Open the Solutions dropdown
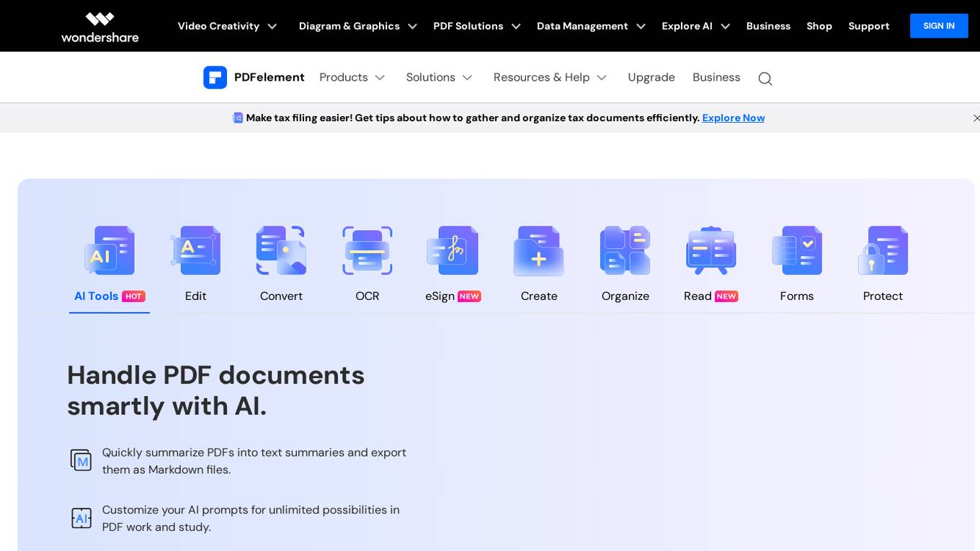 (440, 77)
